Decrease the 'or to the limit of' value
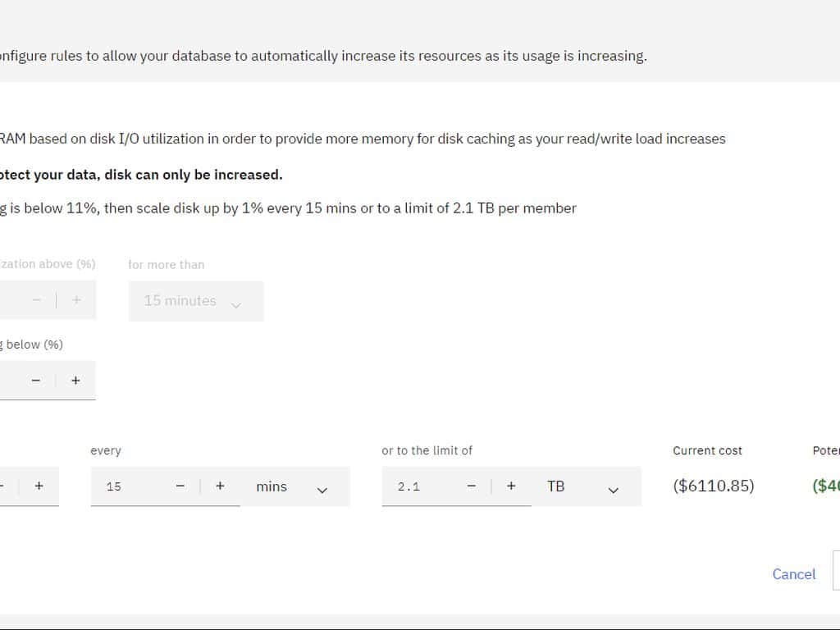 [x=472, y=486]
